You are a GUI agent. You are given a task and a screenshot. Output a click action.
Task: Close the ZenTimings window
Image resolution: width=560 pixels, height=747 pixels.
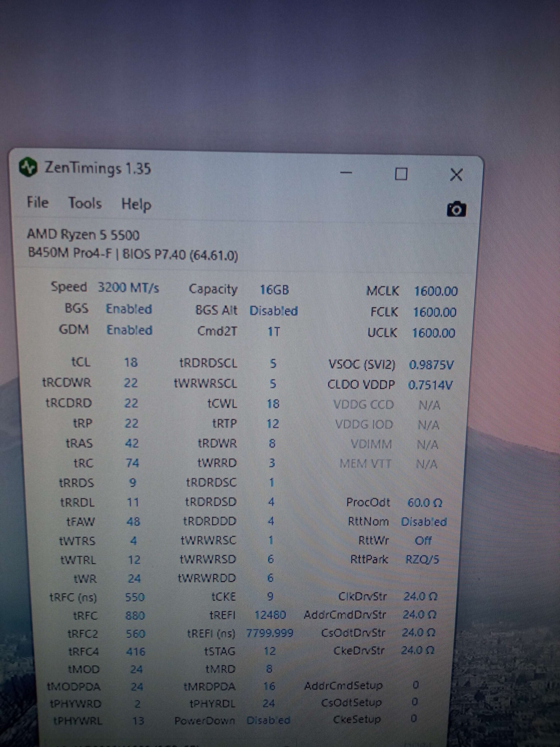(x=456, y=175)
